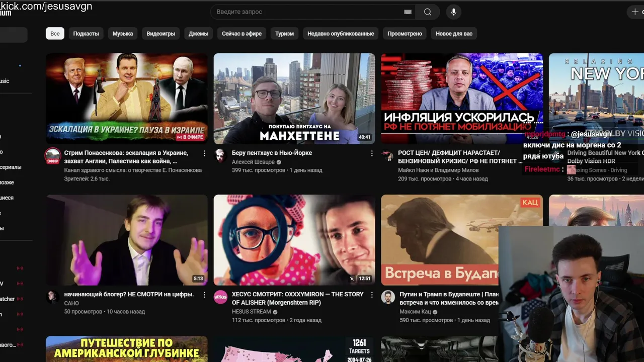Open title 'Беру пентхаус в Нью-Йорке'
This screenshot has height=362, width=644.
click(272, 153)
